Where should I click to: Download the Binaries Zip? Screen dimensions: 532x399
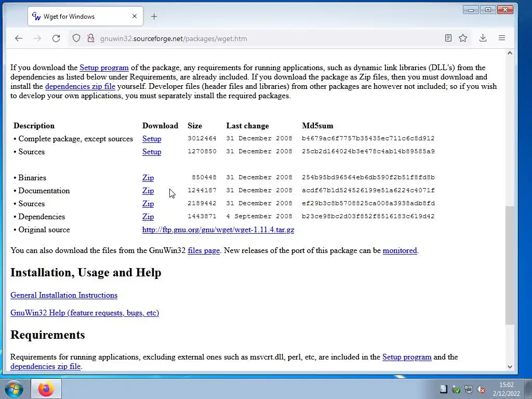(x=148, y=178)
